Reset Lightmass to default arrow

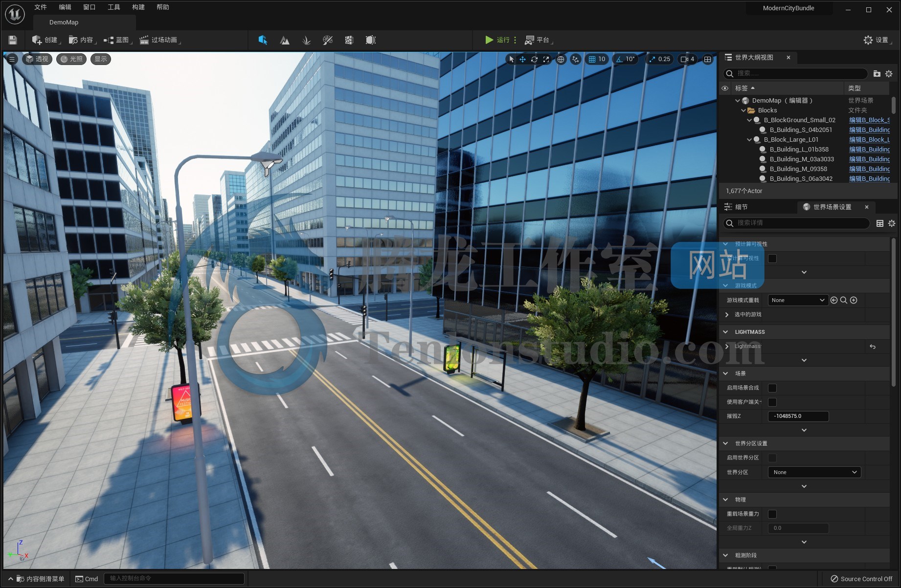[x=873, y=347]
